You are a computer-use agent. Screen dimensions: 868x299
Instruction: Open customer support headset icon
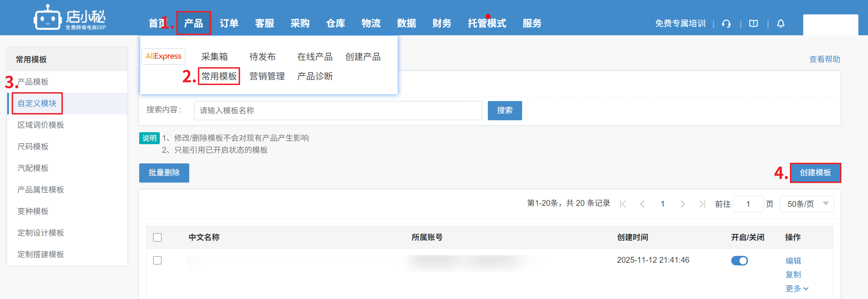click(726, 24)
